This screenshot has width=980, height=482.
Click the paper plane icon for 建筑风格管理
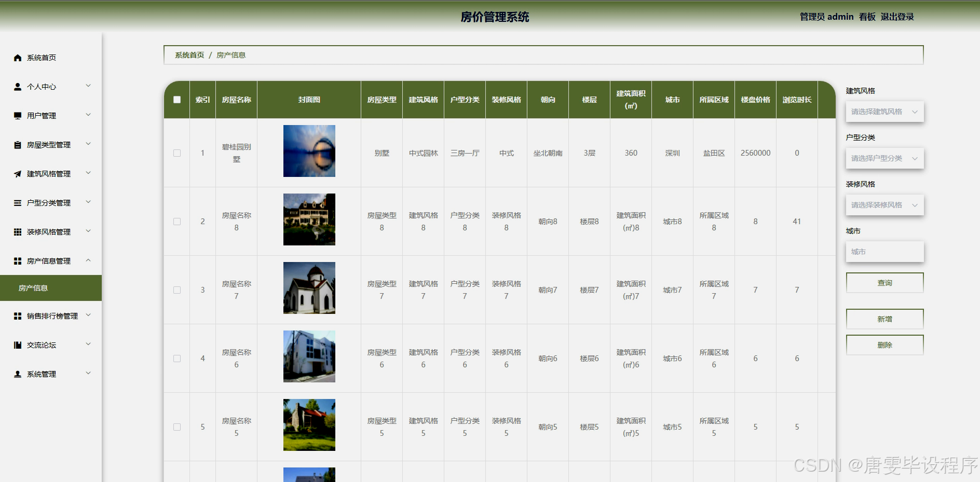[x=18, y=174]
